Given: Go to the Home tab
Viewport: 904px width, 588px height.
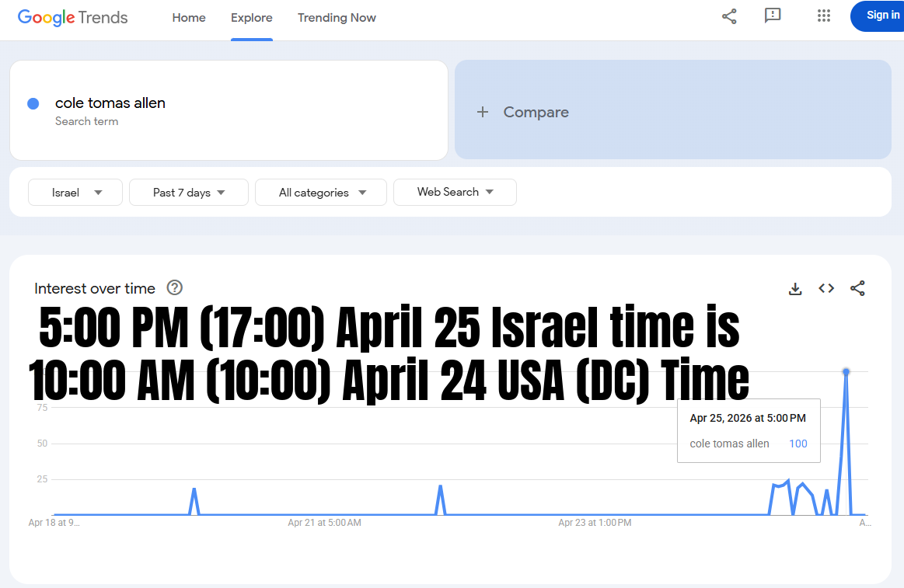Looking at the screenshot, I should [189, 18].
